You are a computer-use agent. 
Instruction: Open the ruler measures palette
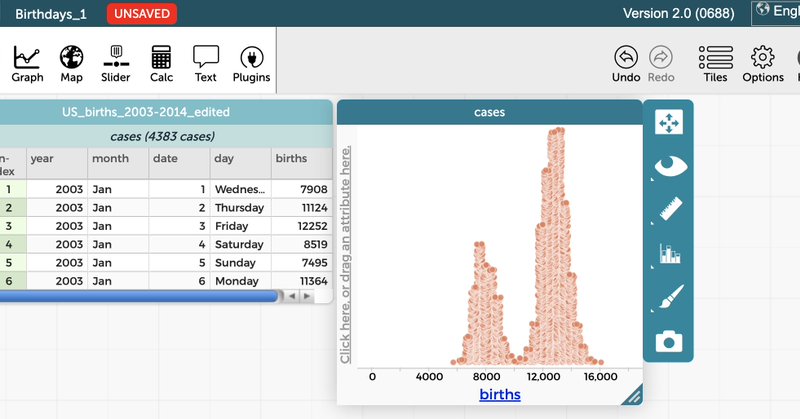pyautogui.click(x=670, y=209)
